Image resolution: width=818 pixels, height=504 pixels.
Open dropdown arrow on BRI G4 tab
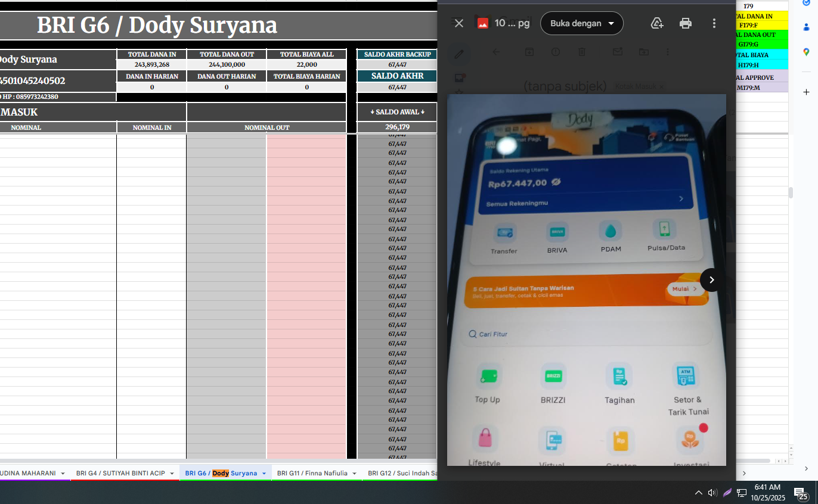pos(172,474)
